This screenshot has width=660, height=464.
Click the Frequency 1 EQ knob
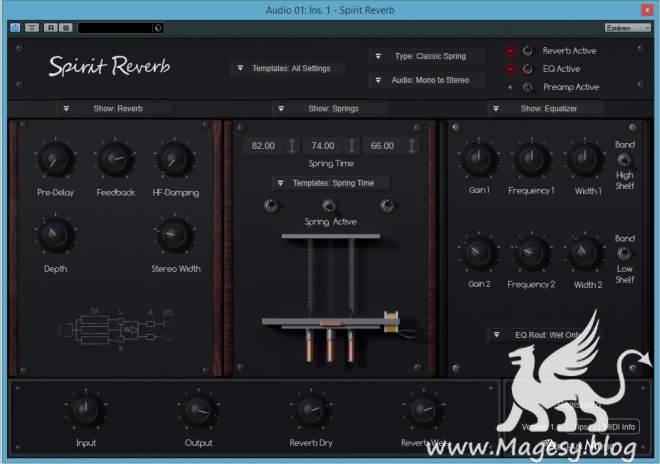tap(532, 159)
